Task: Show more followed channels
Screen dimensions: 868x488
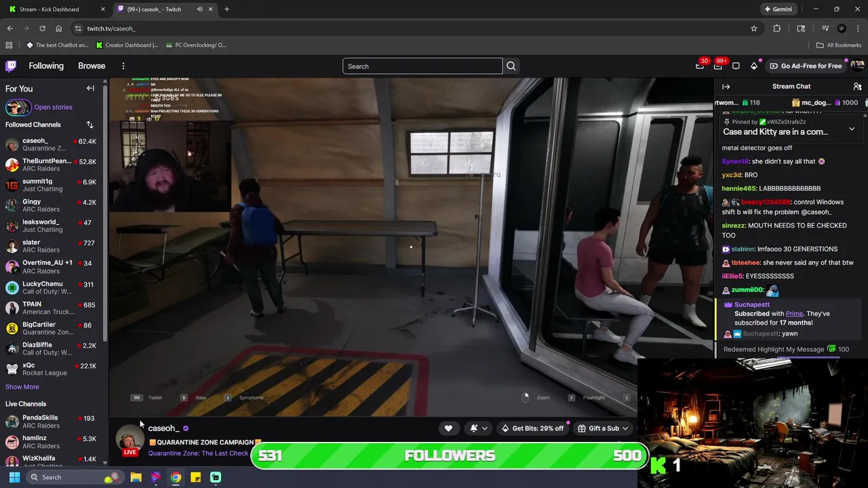Action: tap(22, 387)
